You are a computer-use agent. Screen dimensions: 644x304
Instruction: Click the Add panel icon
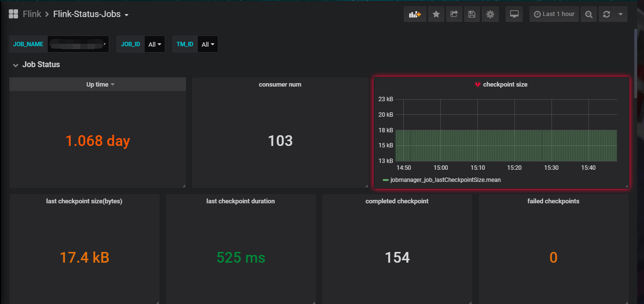pos(415,14)
